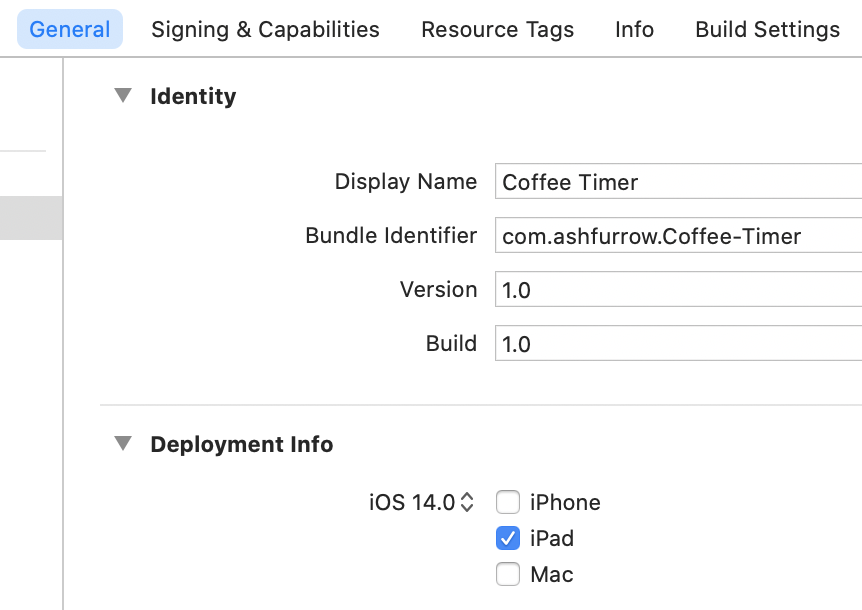
Task: Click into the Version number field
Action: click(x=678, y=290)
